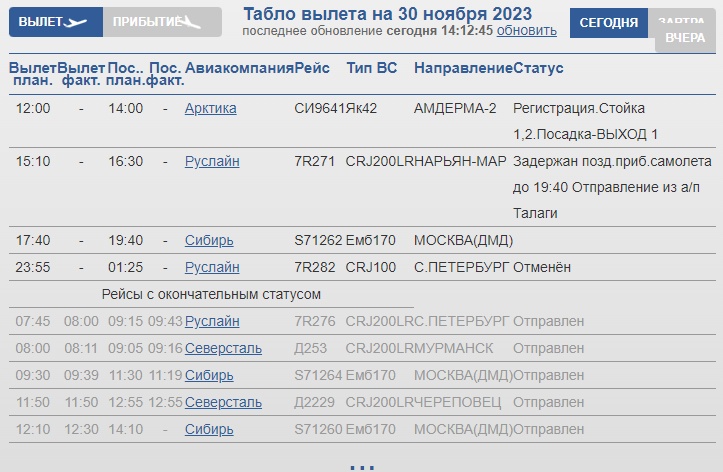Open Сибирь link for flight S71264
Image resolution: width=723 pixels, height=472 pixels.
click(x=209, y=375)
